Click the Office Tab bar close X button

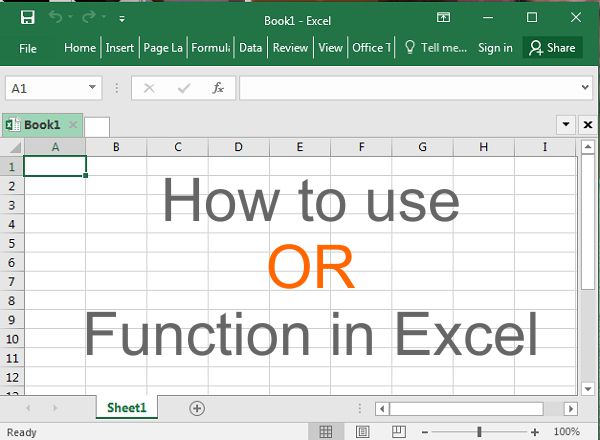588,125
